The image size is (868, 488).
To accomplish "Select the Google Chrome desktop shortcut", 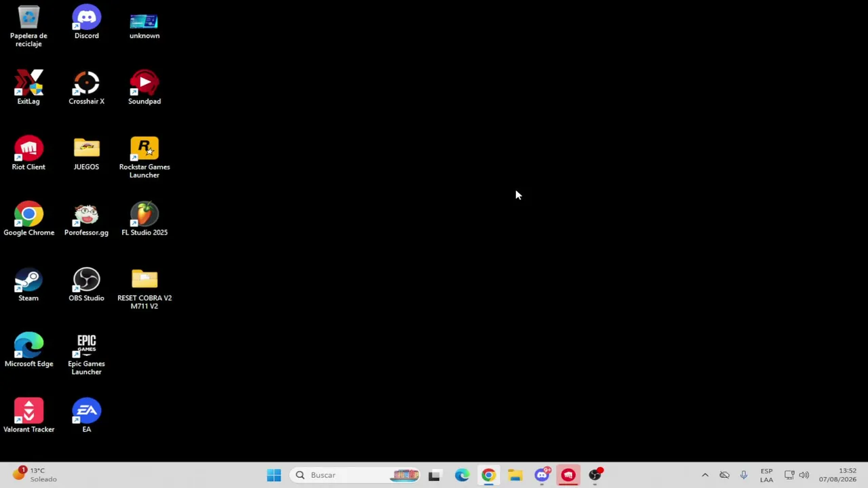I will click(x=28, y=220).
